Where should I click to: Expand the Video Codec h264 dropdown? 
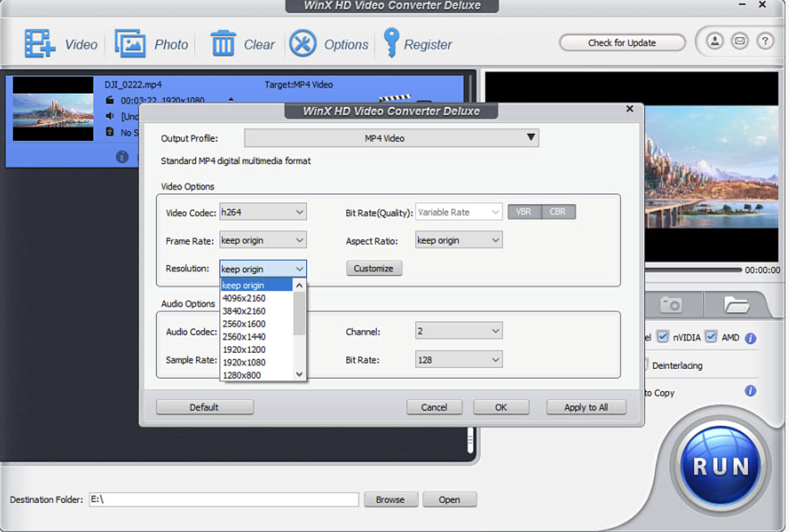point(263,212)
